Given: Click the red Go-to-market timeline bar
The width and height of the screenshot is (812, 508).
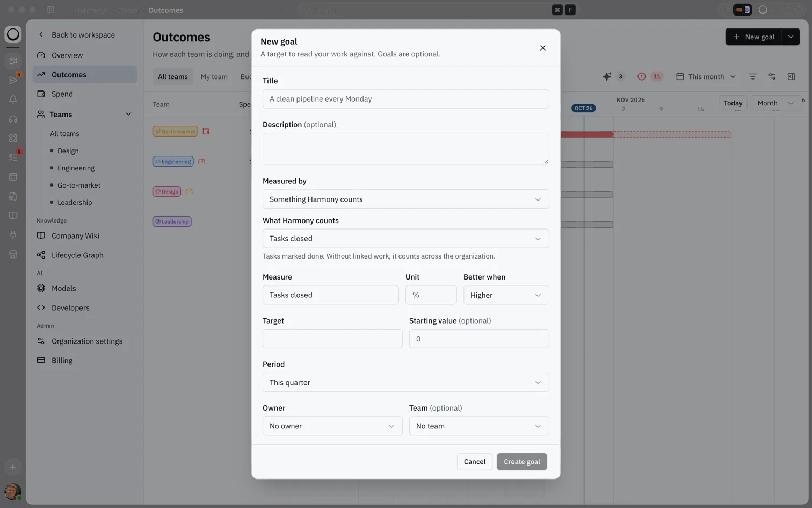Looking at the screenshot, I should click(x=586, y=134).
